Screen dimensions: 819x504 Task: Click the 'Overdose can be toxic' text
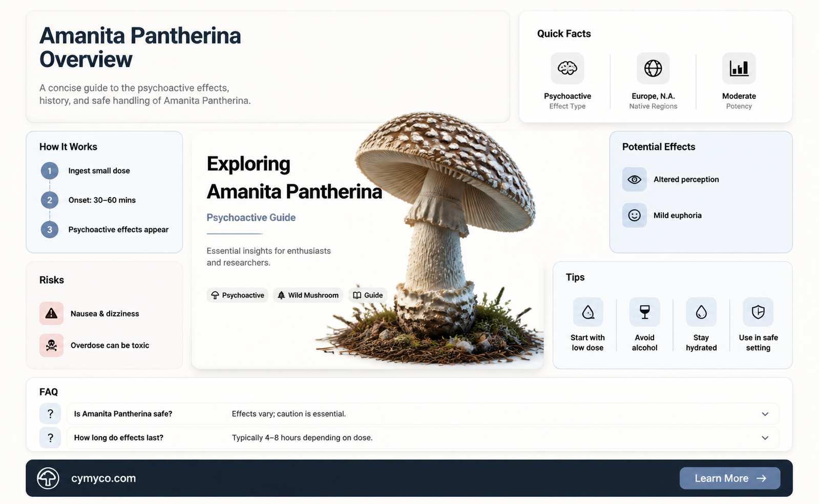point(110,345)
